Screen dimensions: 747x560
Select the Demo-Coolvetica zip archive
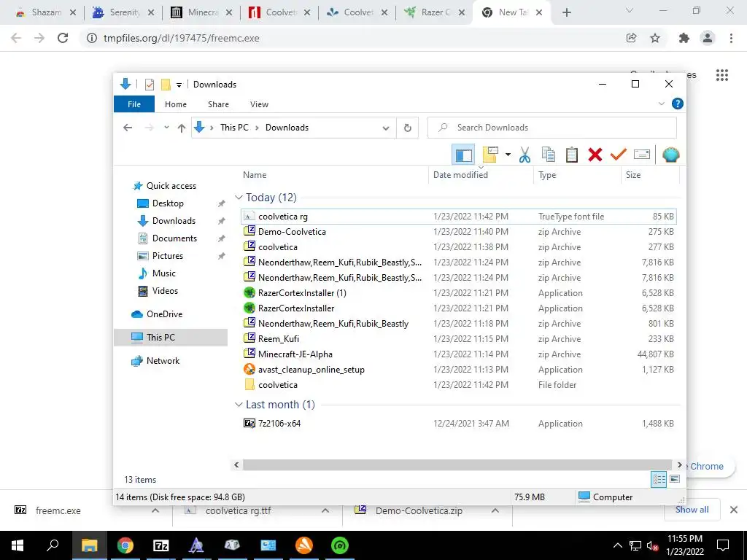point(459,232)
